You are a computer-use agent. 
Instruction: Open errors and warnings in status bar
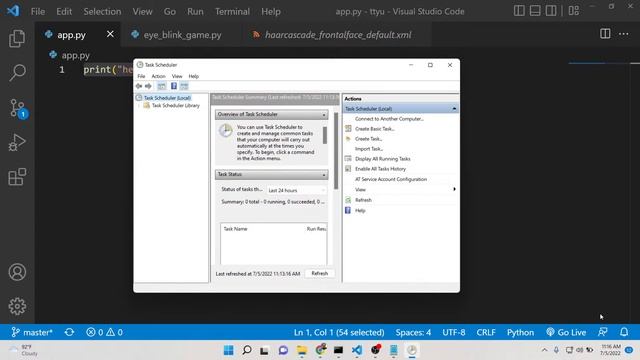tap(104, 332)
